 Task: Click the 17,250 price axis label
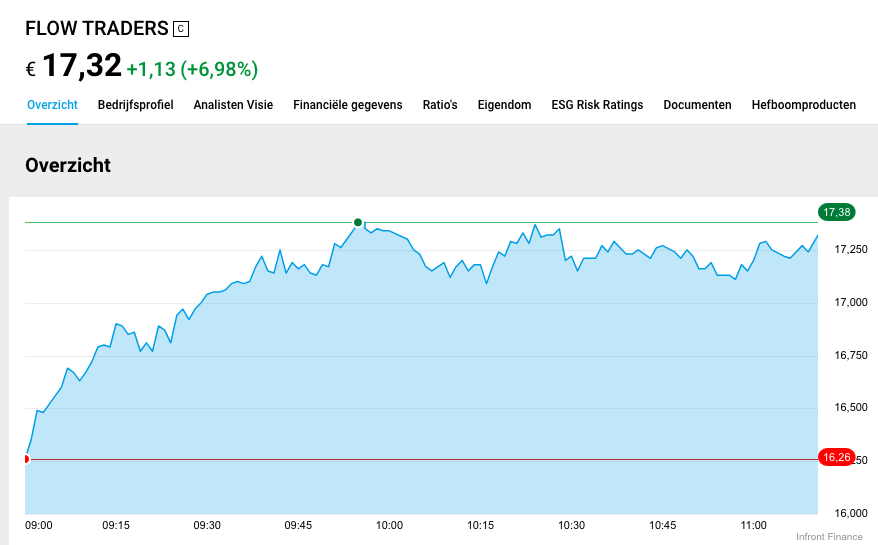point(851,250)
